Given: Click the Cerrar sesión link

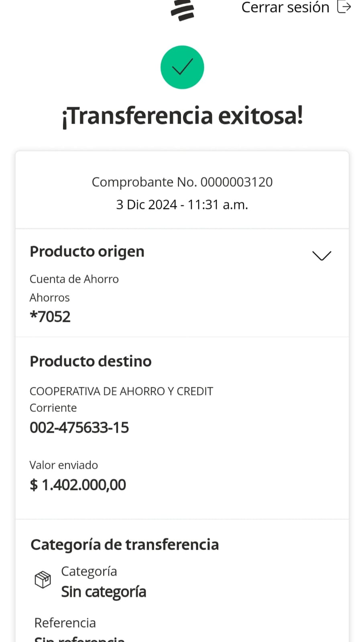Looking at the screenshot, I should pos(285,7).
